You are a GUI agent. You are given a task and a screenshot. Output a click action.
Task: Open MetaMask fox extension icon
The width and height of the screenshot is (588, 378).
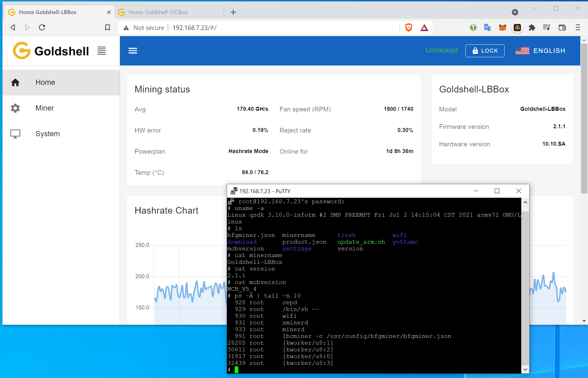[x=502, y=28]
